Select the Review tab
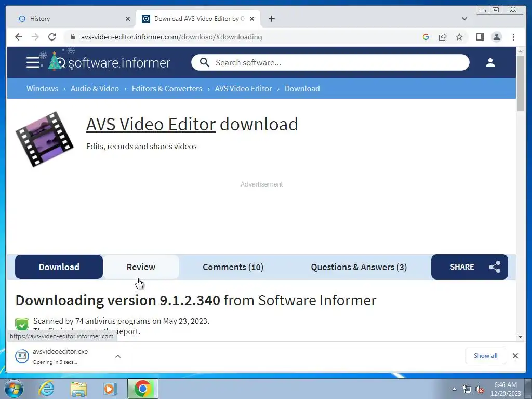532x399 pixels. tap(141, 267)
